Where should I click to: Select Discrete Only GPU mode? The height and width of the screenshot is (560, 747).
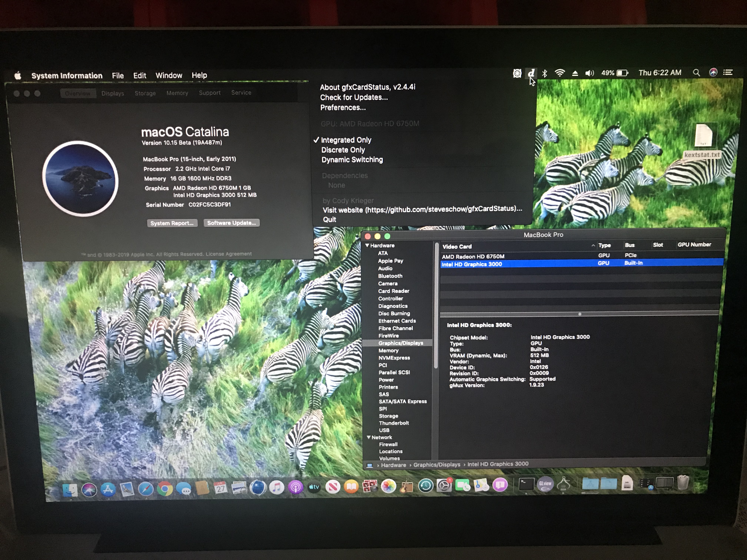coord(343,150)
